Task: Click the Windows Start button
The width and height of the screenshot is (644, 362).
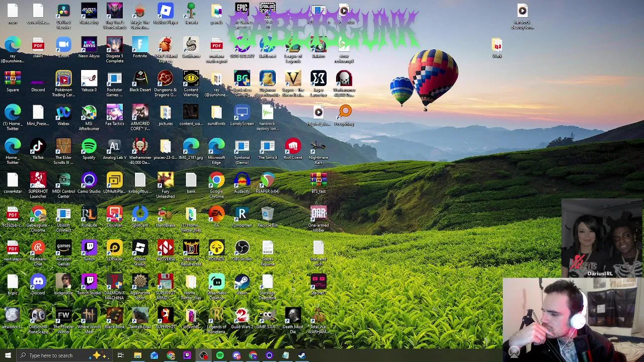Action: point(8,355)
